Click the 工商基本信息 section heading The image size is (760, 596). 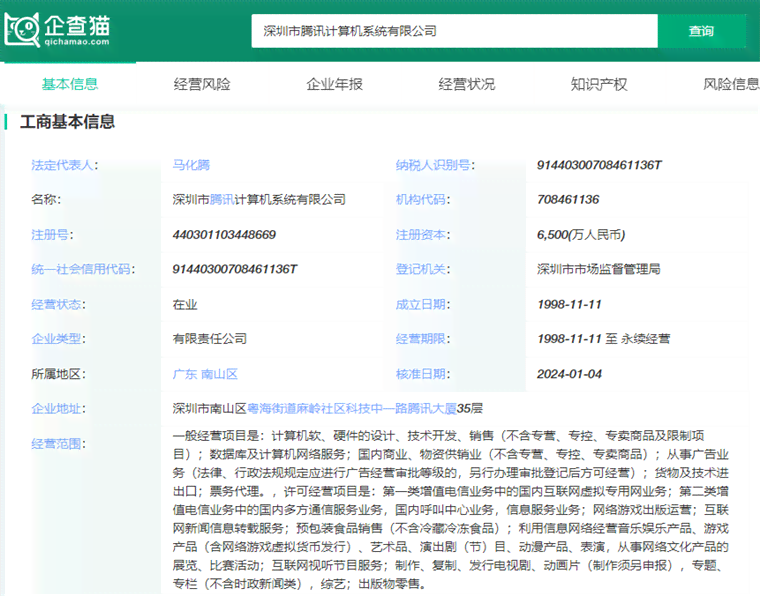[x=67, y=122]
